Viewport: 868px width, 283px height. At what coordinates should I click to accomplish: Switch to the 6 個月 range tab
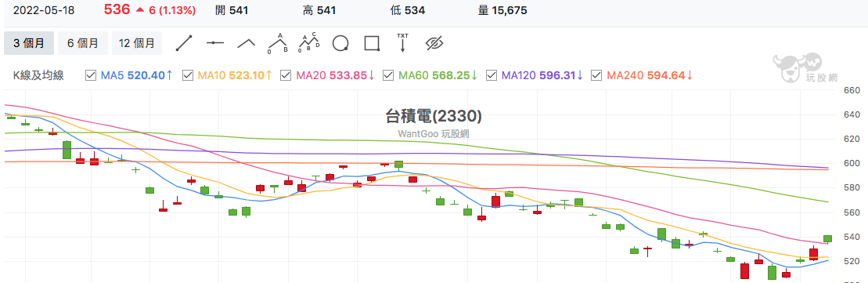pyautogui.click(x=83, y=43)
